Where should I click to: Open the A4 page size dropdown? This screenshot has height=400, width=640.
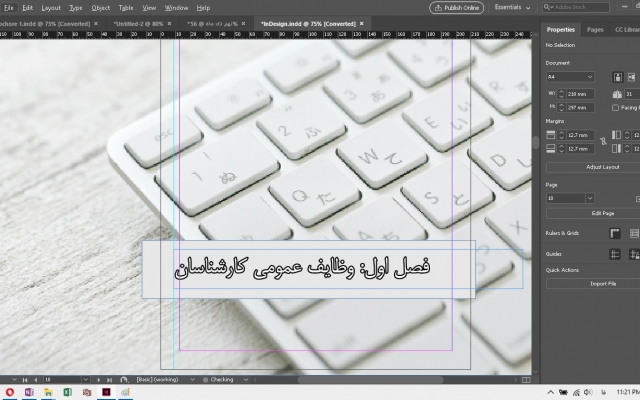[570, 76]
